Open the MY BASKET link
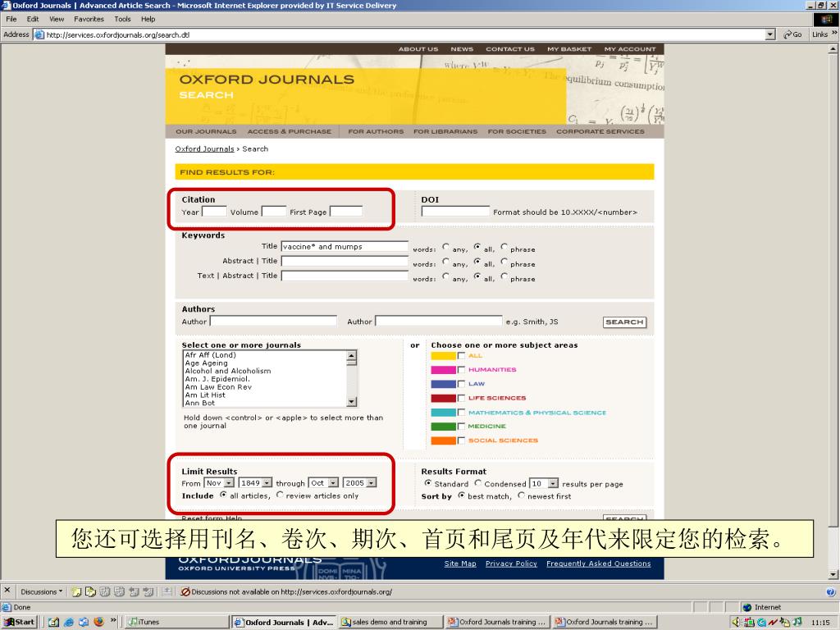 [569, 48]
